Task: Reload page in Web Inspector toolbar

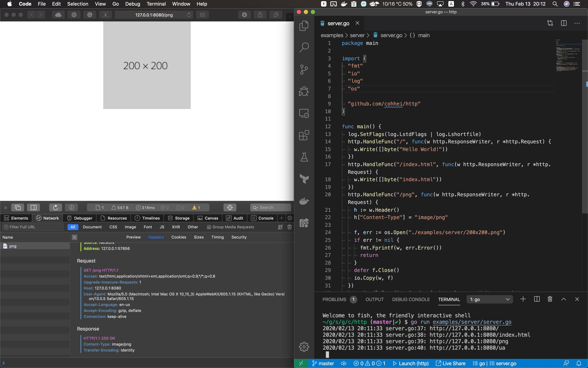Action: coord(55,207)
